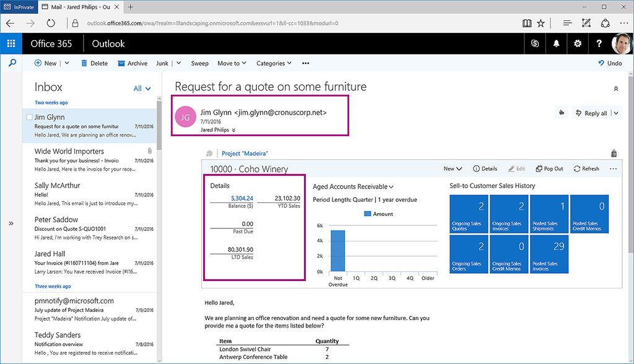
Task: Open the add-in New dropdown
Action: [453, 168]
